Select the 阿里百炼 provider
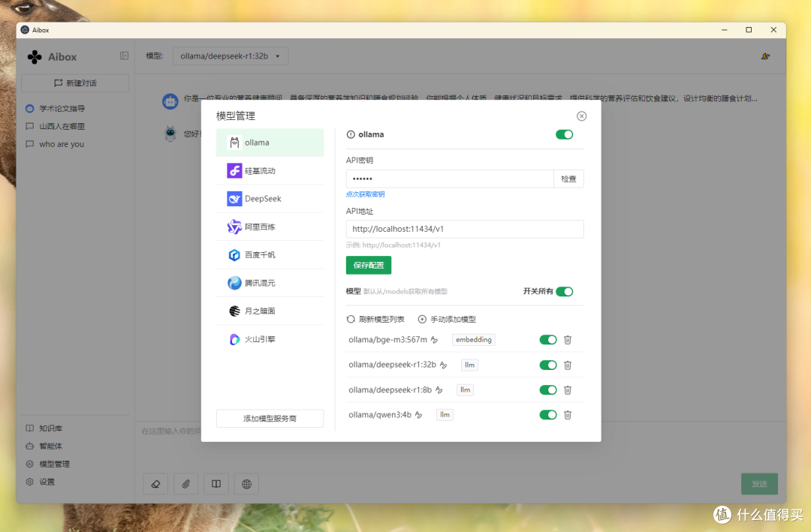 coord(270,227)
